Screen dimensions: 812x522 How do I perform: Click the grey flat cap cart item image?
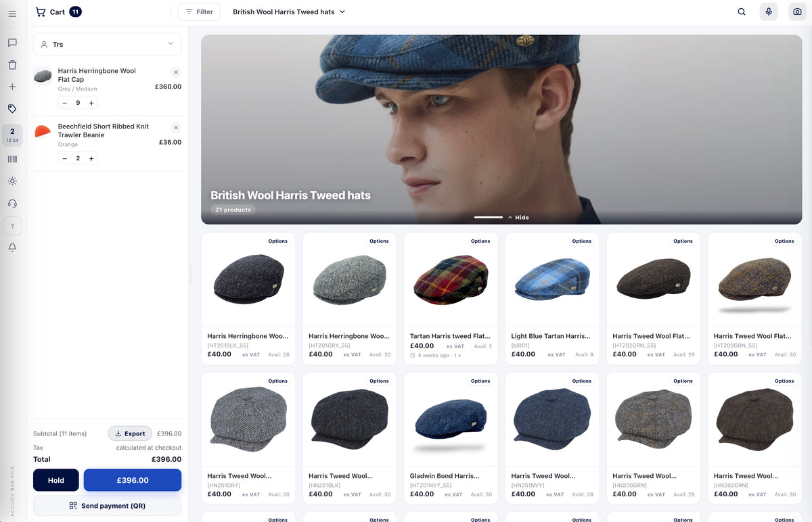[x=43, y=76]
